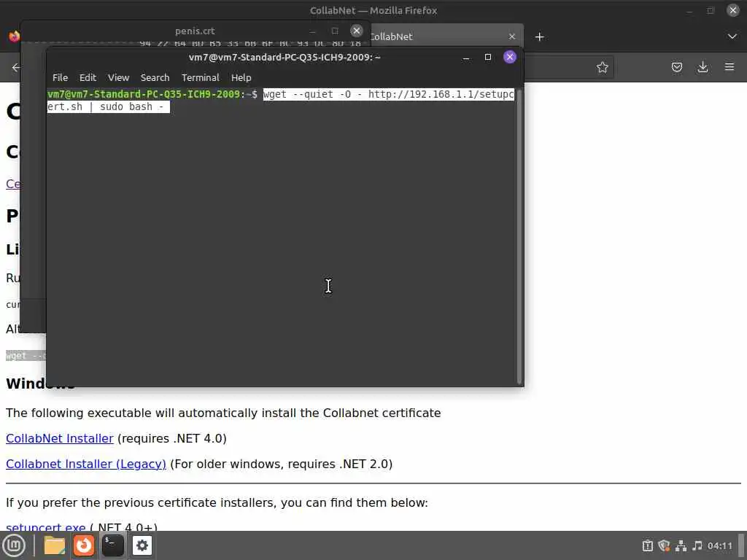
Task: Open a new Firefox tab
Action: pos(539,36)
